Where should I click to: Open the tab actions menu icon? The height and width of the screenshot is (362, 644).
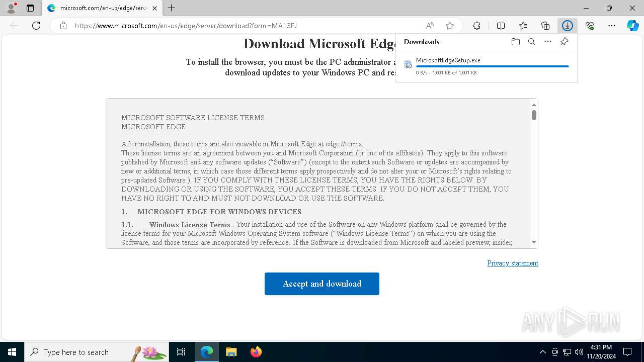point(30,8)
